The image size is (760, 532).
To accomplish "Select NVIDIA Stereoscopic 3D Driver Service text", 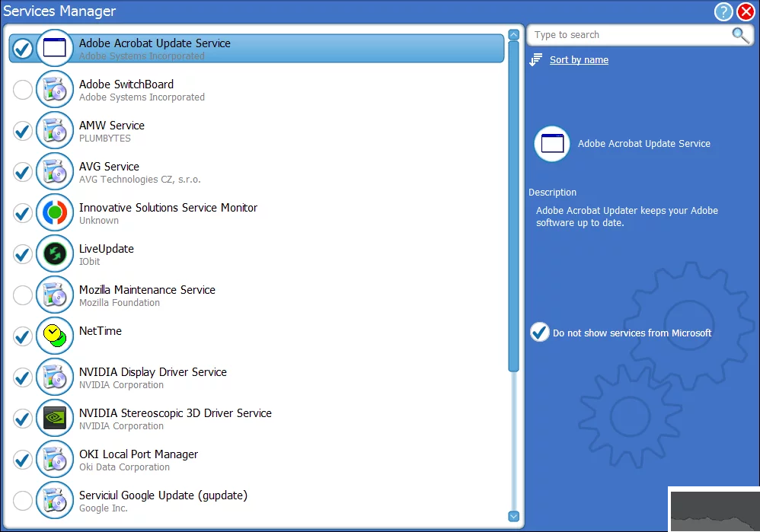I will pyautogui.click(x=175, y=413).
